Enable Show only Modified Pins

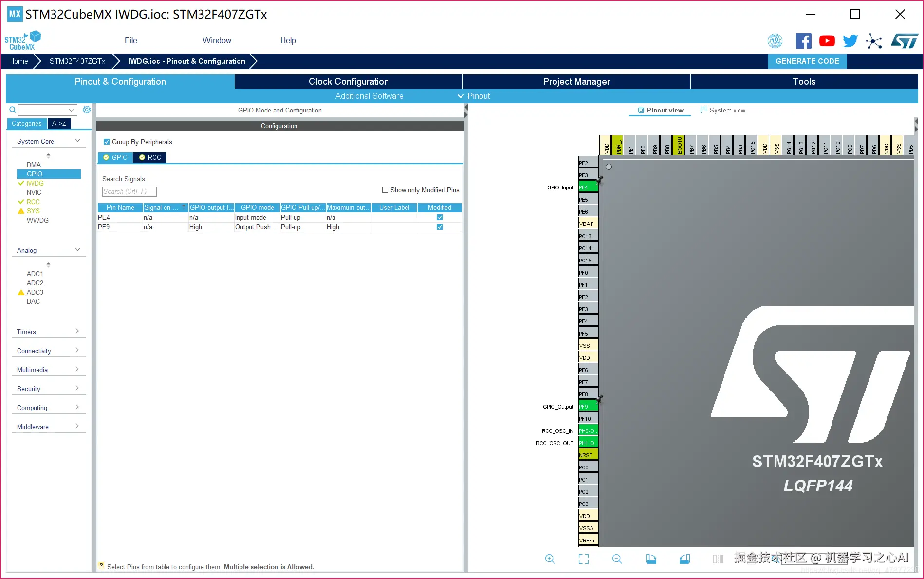coord(385,190)
